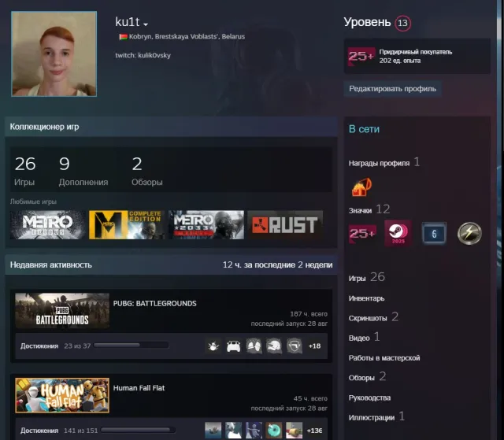The height and width of the screenshot is (440, 504).
Task: Open the blue 6 years badge
Action: pos(434,234)
